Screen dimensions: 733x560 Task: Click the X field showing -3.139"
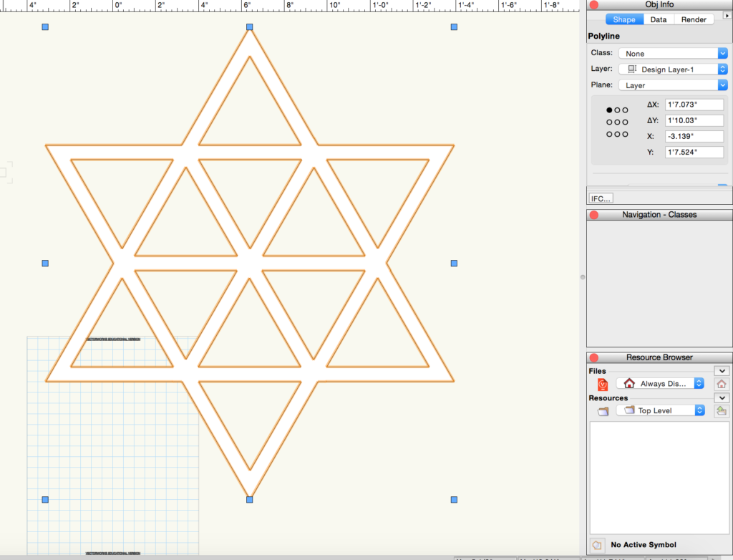point(694,137)
